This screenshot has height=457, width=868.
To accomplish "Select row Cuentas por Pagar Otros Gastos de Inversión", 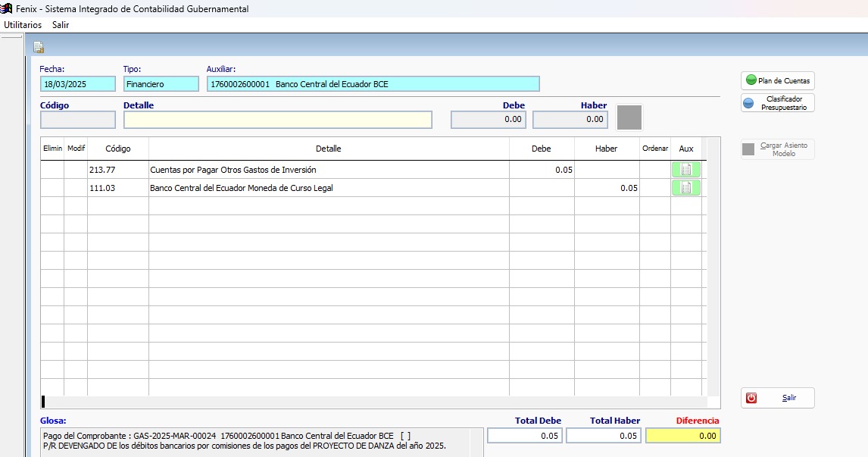I will (328, 170).
